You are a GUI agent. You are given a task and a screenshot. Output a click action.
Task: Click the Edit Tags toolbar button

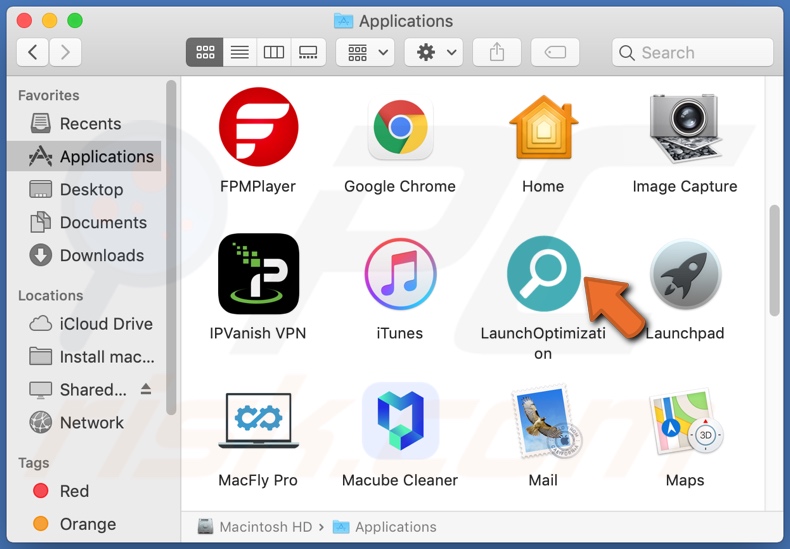(555, 52)
